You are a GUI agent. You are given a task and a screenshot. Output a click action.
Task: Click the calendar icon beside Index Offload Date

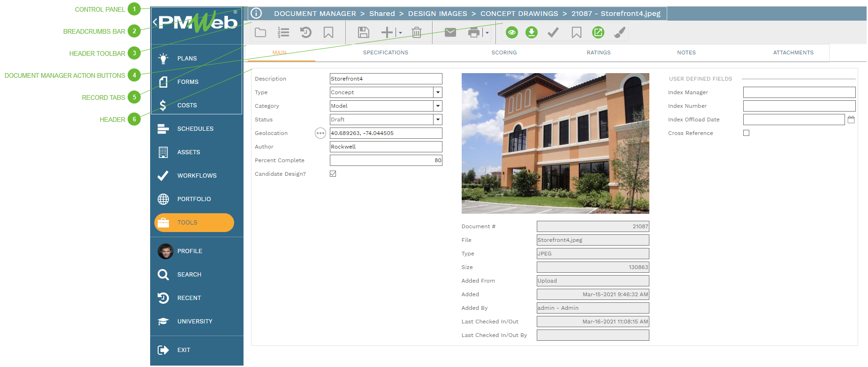[851, 120]
